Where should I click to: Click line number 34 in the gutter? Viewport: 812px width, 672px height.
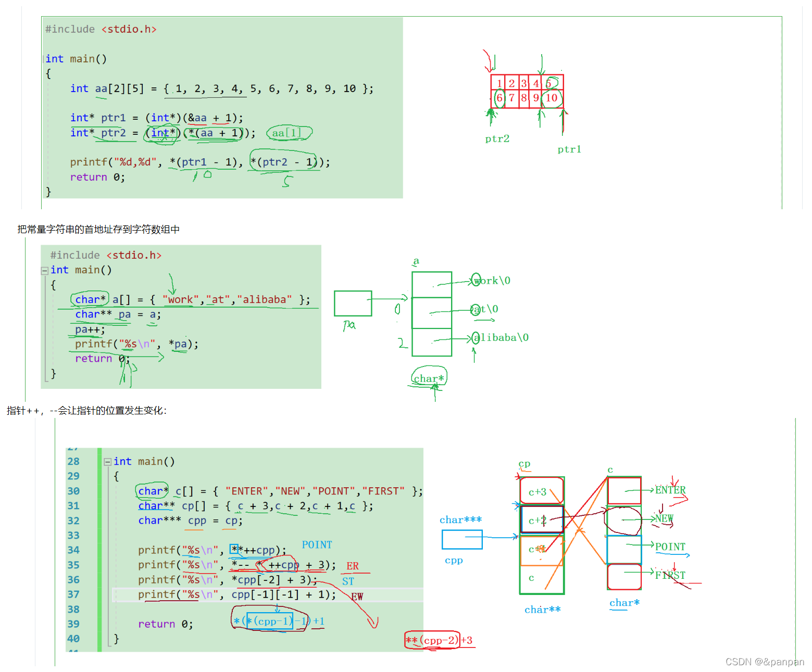coord(73,550)
